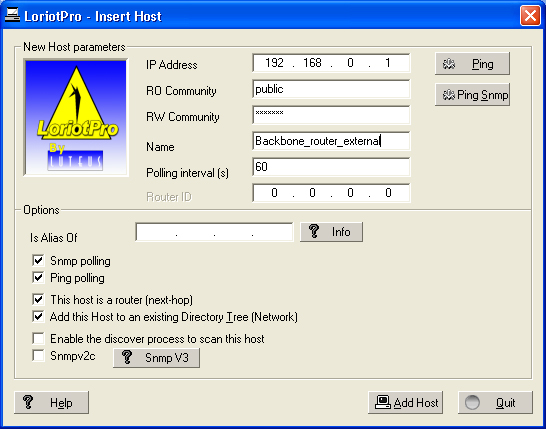This screenshot has height=429, width=546.
Task: Click the gear icon on the Ping button
Action: 449,64
